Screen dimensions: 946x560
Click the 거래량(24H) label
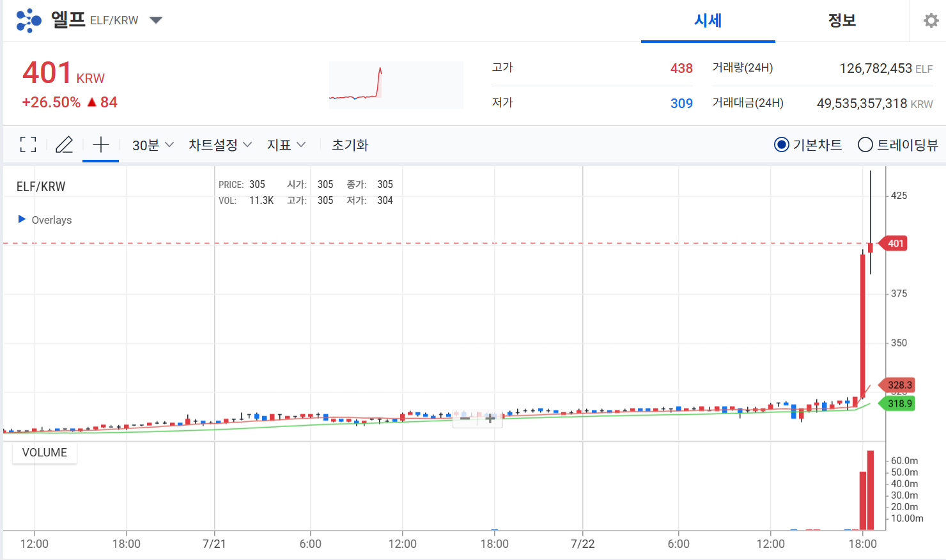[743, 68]
